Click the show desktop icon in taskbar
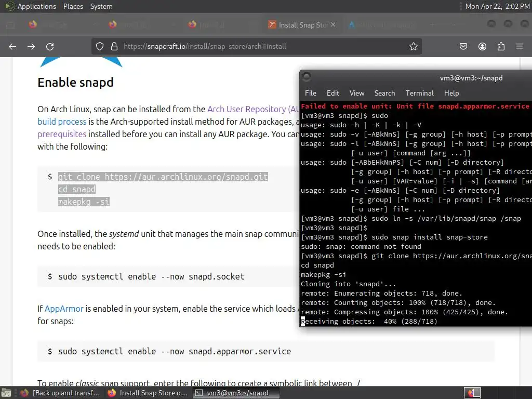This screenshot has height=399, width=532. click(x=6, y=393)
